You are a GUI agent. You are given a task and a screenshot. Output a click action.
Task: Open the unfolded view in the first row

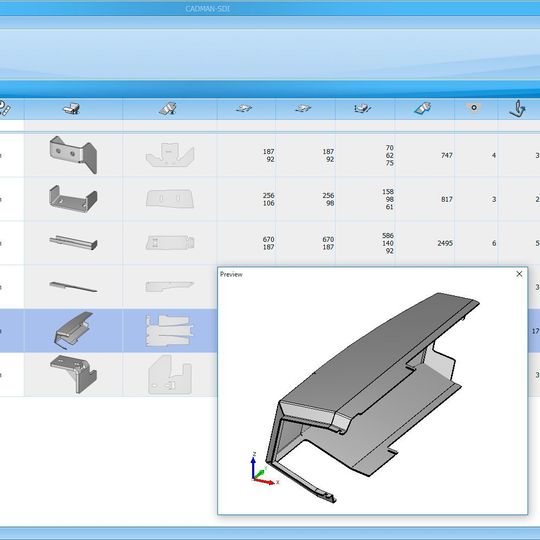(x=170, y=155)
